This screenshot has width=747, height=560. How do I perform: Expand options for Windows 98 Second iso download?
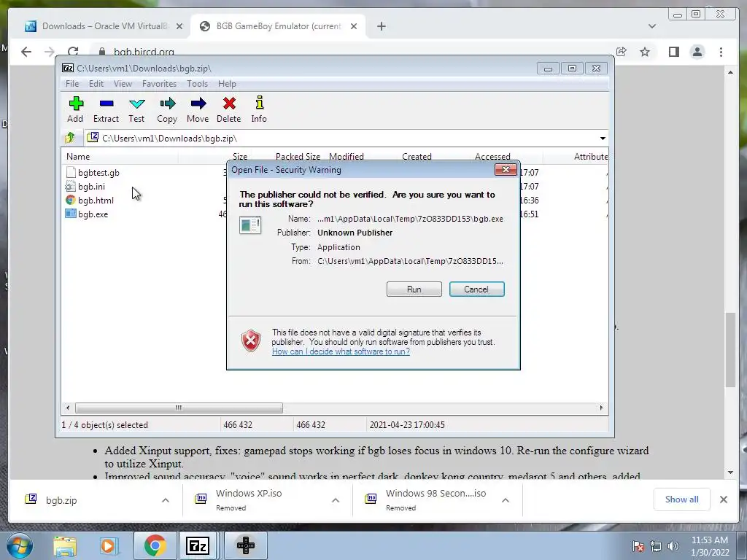[506, 500]
